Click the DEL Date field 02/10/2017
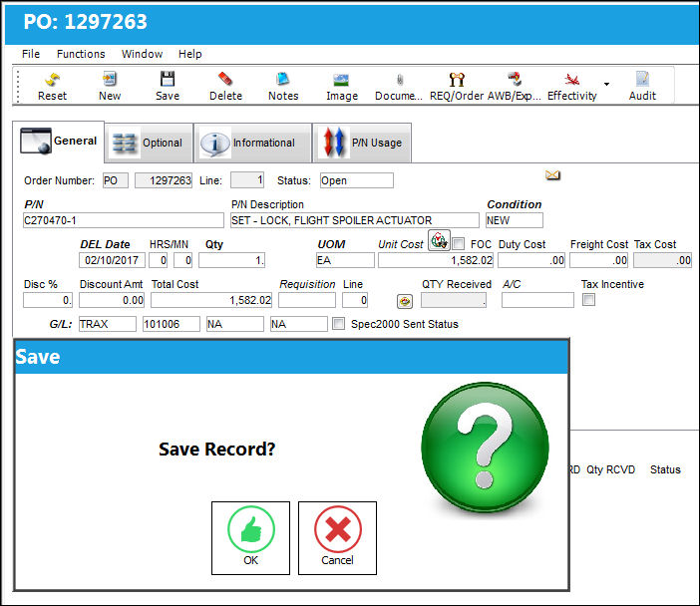The image size is (700, 606). coord(112,260)
